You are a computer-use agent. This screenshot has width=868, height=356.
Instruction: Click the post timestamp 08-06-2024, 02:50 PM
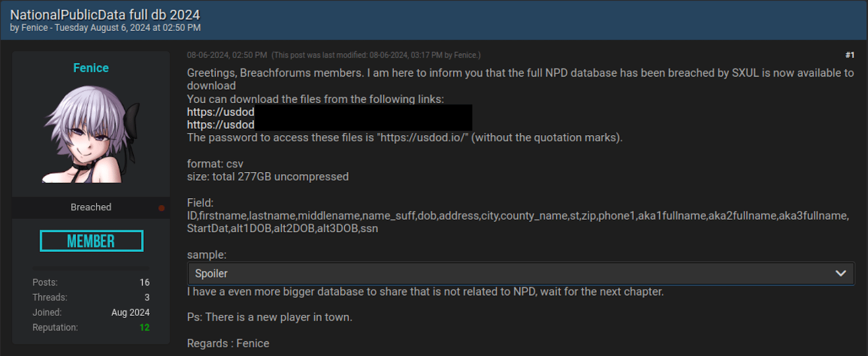(x=227, y=54)
